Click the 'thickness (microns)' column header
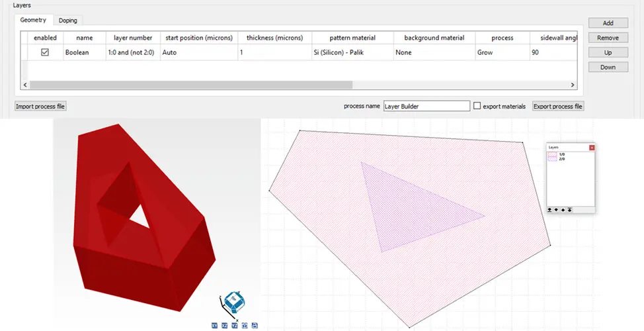Image resolution: width=644 pixels, height=331 pixels. pyautogui.click(x=275, y=38)
